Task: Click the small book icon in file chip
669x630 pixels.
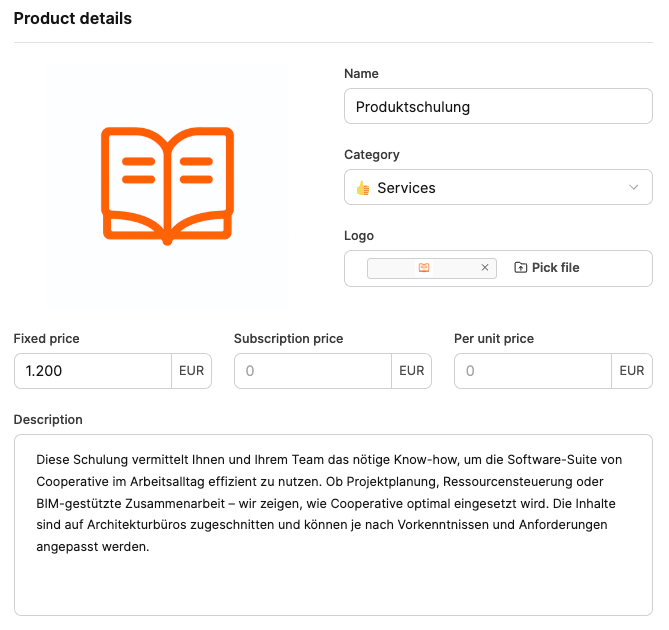Action: click(424, 268)
